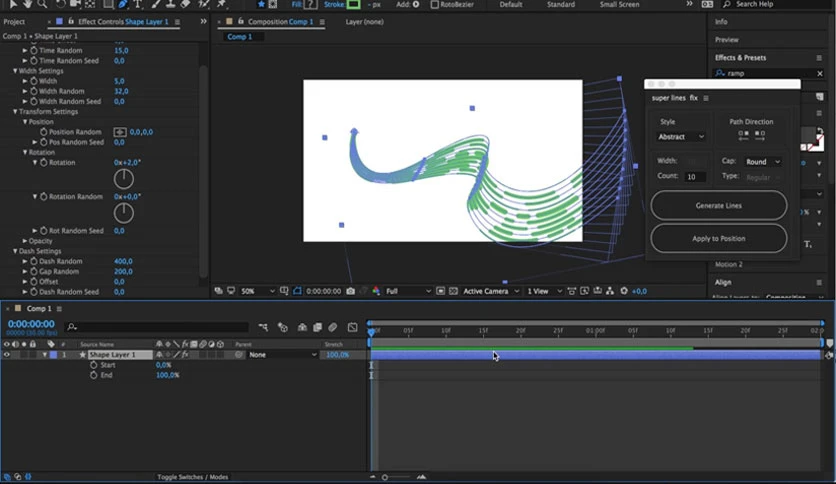Toggle stopwatch for Rotation property
Viewport: 836px width, 484px height.
pyautogui.click(x=44, y=163)
